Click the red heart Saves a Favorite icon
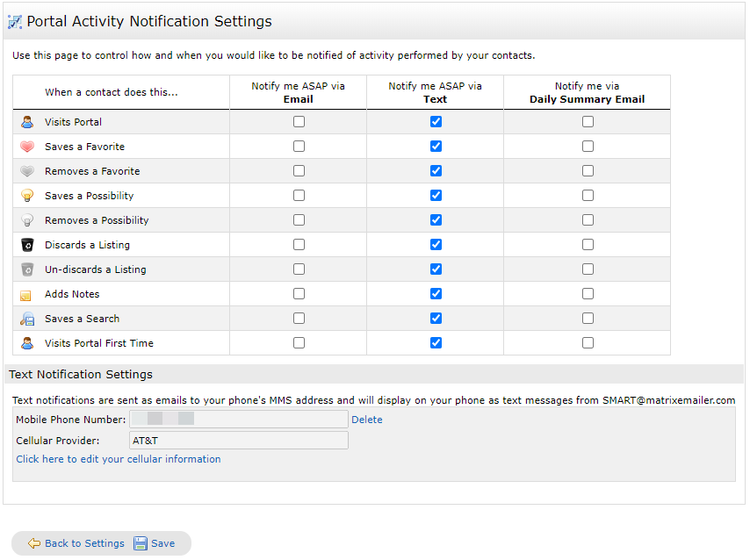 click(26, 147)
